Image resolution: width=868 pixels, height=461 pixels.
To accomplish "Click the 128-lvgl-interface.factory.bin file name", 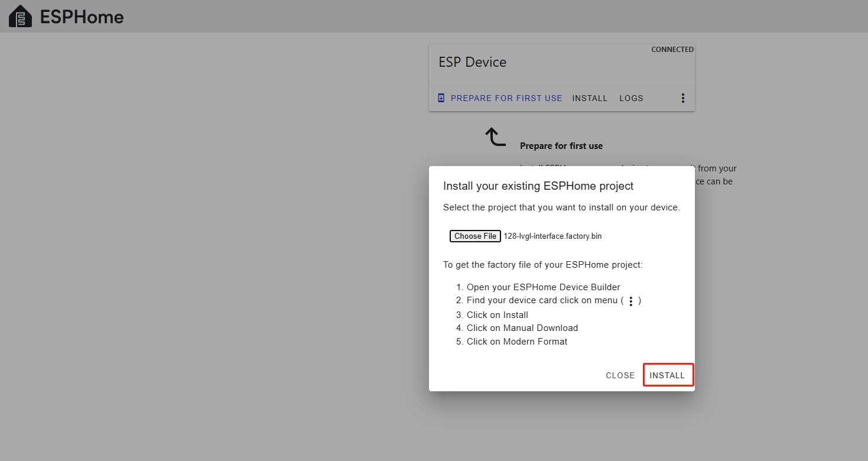I will pos(552,236).
